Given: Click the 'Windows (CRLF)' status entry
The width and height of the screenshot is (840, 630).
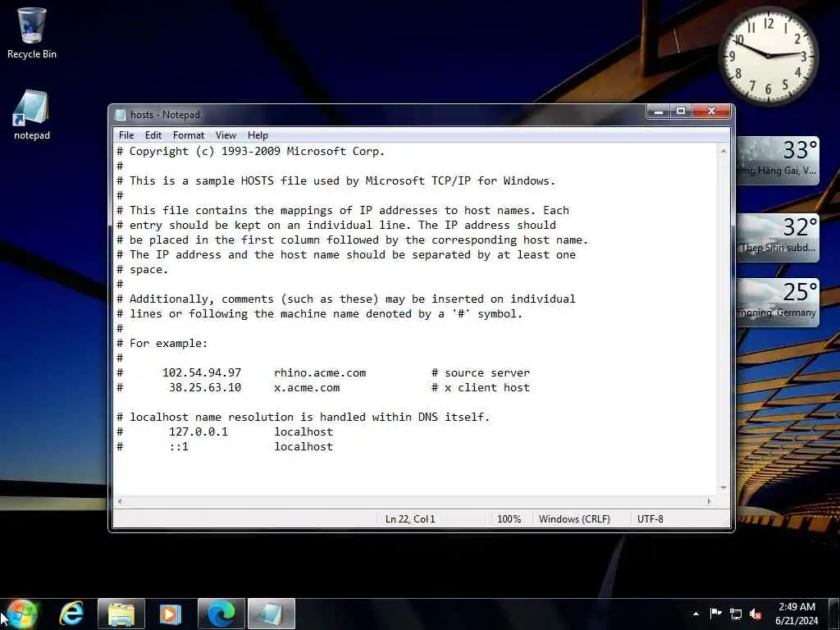Looking at the screenshot, I should (574, 519).
